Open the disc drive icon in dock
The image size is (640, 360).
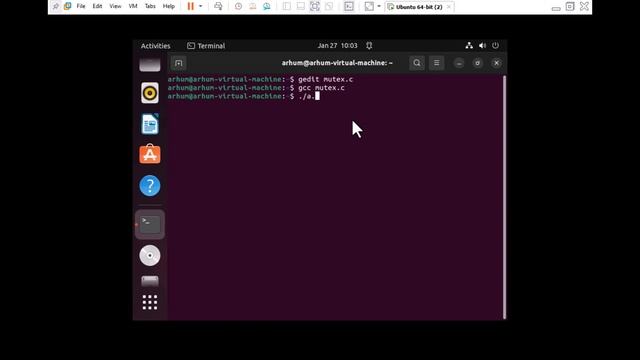click(150, 256)
